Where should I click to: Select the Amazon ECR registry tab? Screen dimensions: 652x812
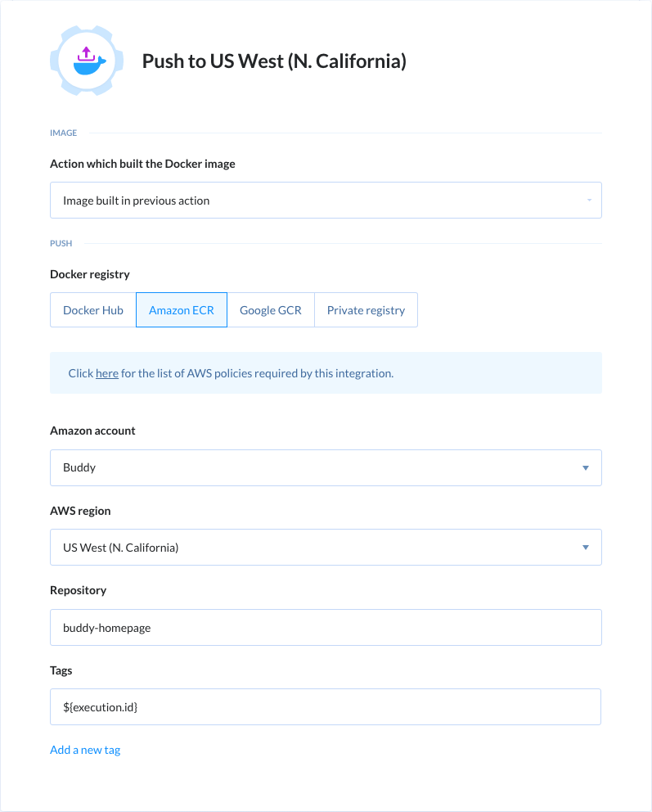click(x=182, y=309)
